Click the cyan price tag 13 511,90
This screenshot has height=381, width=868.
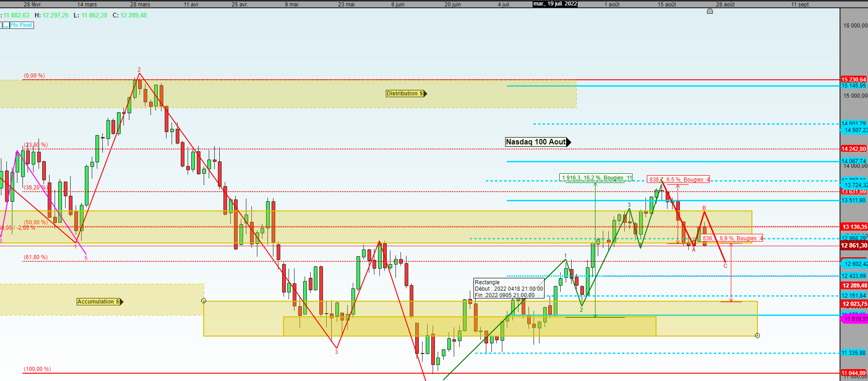854,200
